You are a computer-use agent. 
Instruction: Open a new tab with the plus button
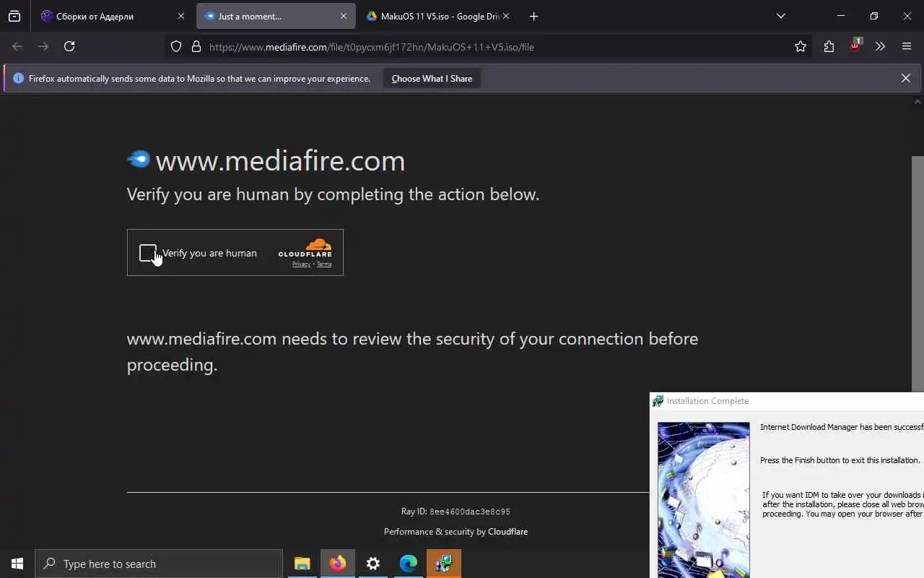point(533,16)
